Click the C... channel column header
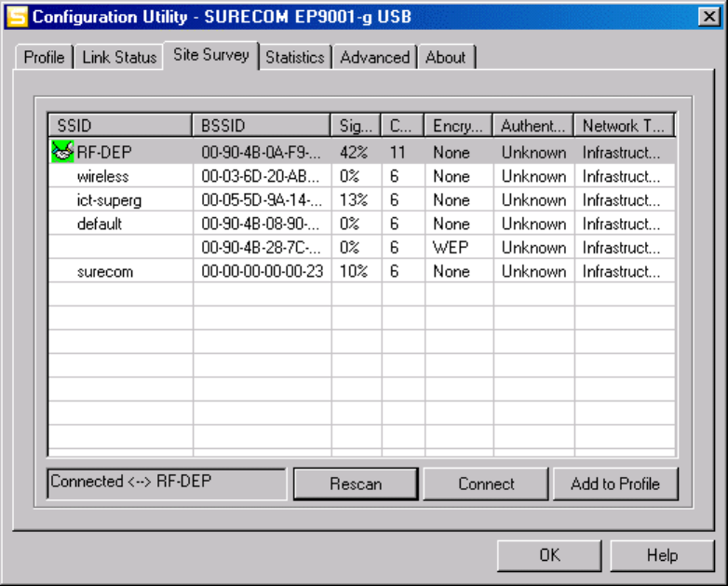Image resolution: width=728 pixels, height=586 pixels. 402,126
